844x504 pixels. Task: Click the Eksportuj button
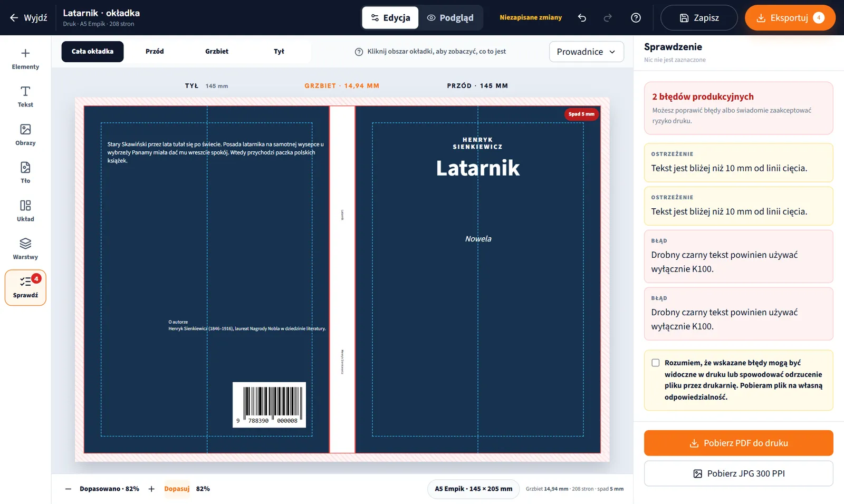coord(790,18)
